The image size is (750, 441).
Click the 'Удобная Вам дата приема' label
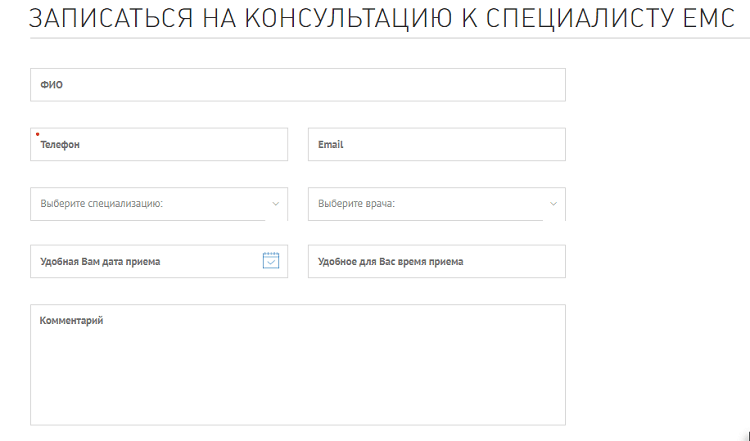pyautogui.click(x=100, y=262)
